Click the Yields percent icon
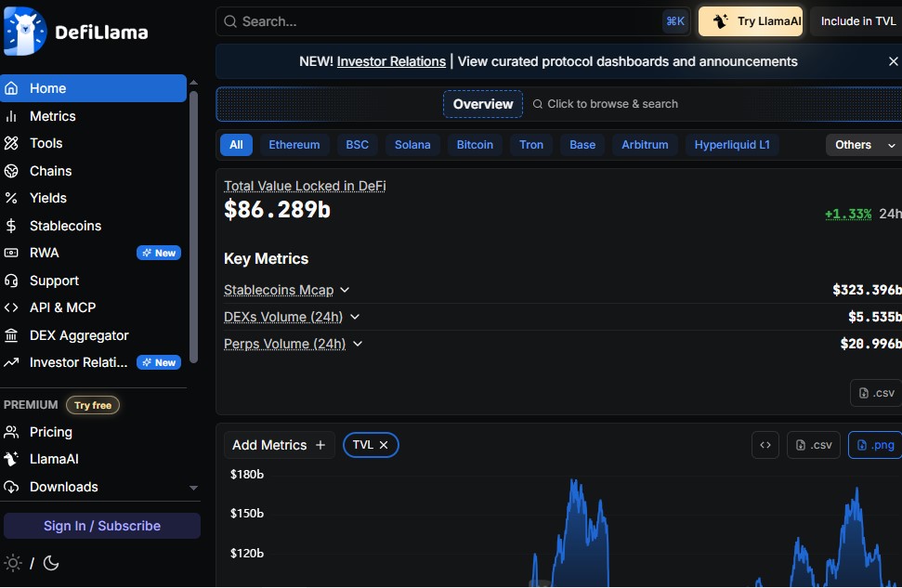The width and height of the screenshot is (902, 588). [x=11, y=198]
